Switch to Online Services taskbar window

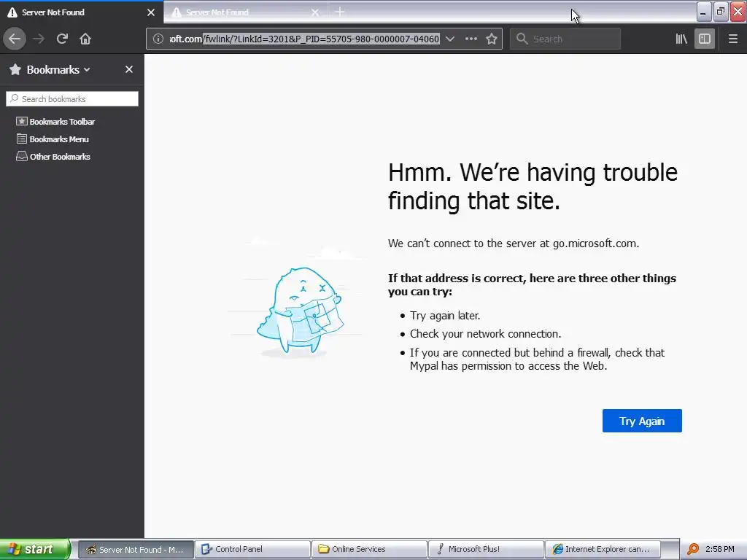coord(369,549)
